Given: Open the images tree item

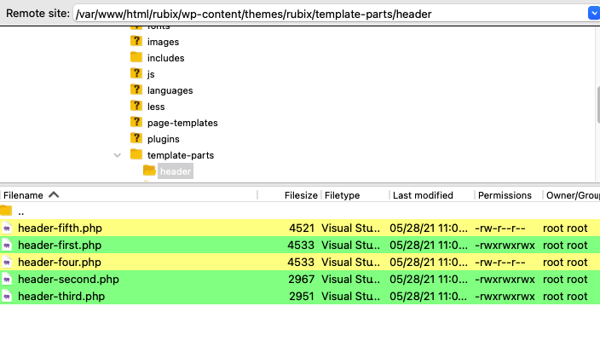Looking at the screenshot, I should (x=163, y=42).
